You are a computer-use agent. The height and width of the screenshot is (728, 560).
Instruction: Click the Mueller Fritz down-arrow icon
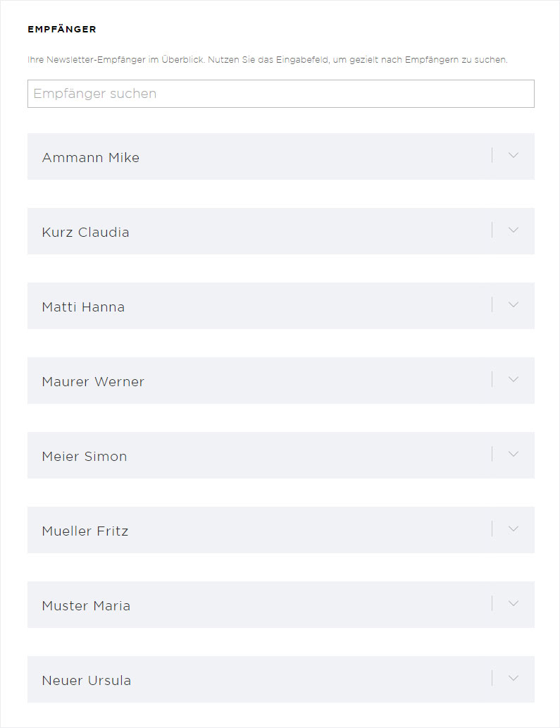(x=513, y=529)
